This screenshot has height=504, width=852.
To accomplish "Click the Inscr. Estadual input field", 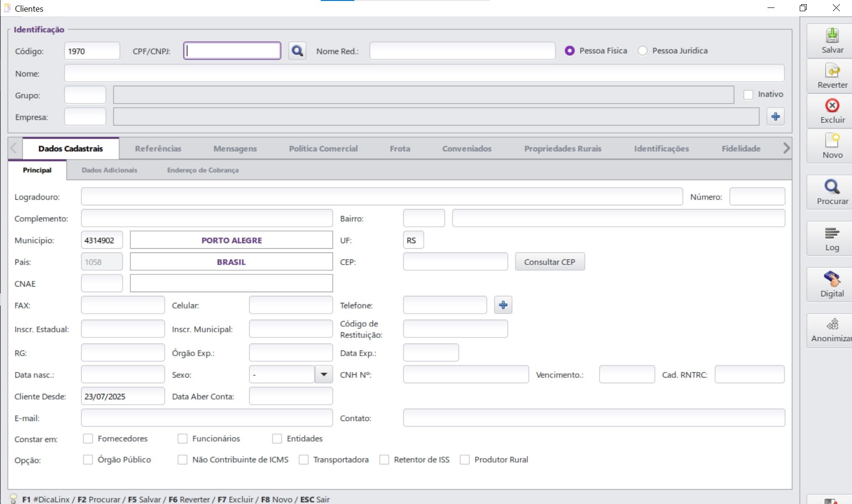I will click(x=123, y=329).
